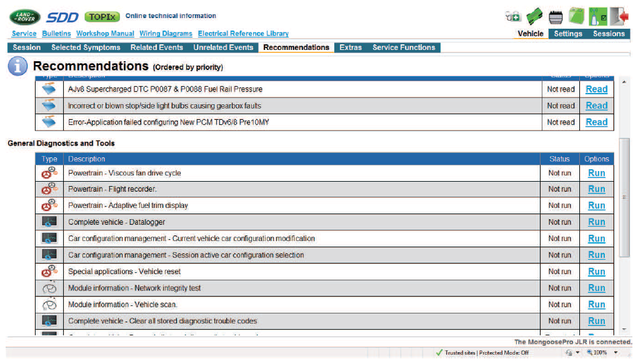
Task: Open the Service Functions tab
Action: tap(404, 47)
